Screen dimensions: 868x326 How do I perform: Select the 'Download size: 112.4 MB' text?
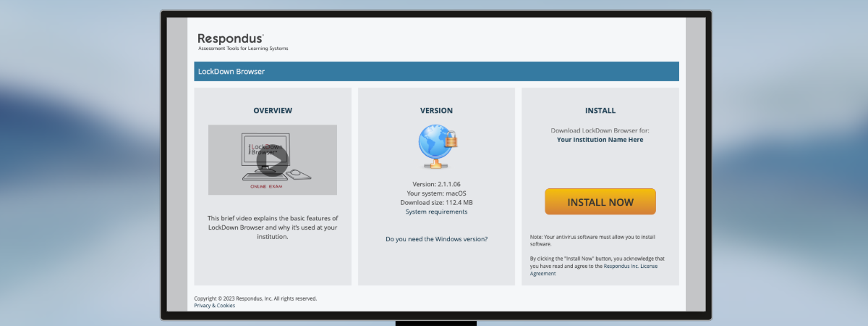pos(436,202)
